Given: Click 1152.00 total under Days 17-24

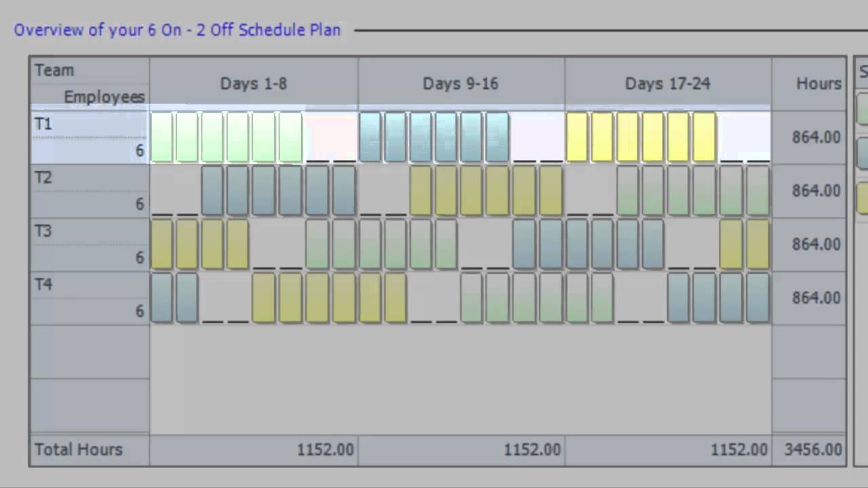Looking at the screenshot, I should tap(739, 450).
